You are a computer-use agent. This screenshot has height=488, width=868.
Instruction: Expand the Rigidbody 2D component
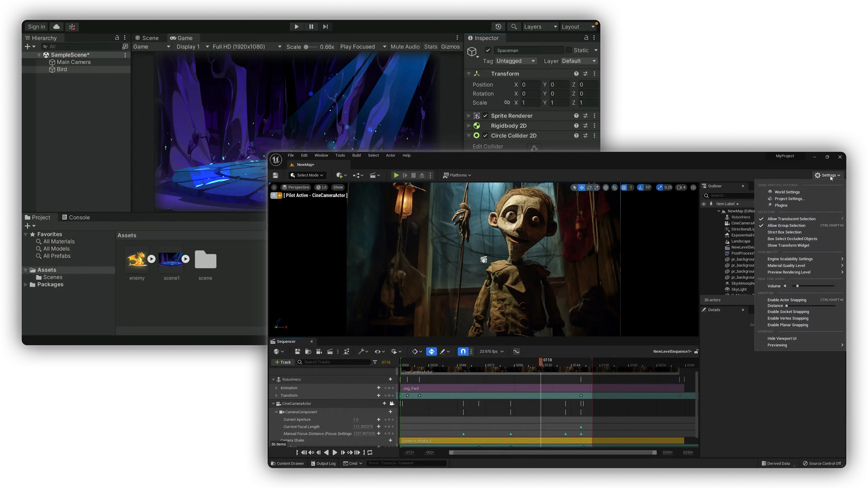(468, 126)
